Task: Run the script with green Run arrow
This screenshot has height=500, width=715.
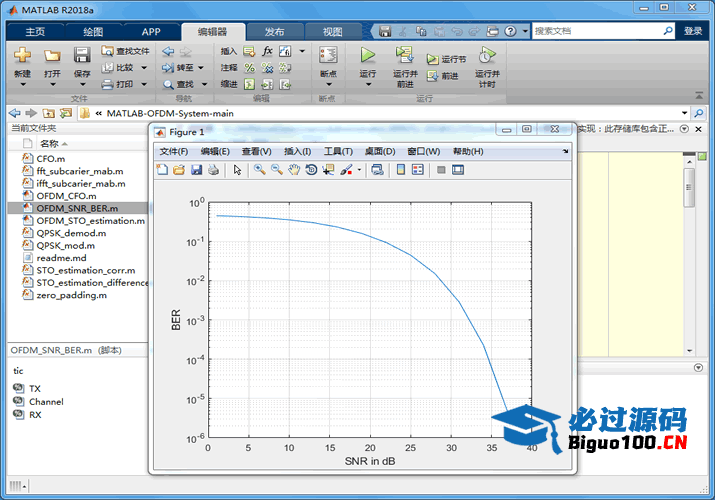Action: pos(368,55)
